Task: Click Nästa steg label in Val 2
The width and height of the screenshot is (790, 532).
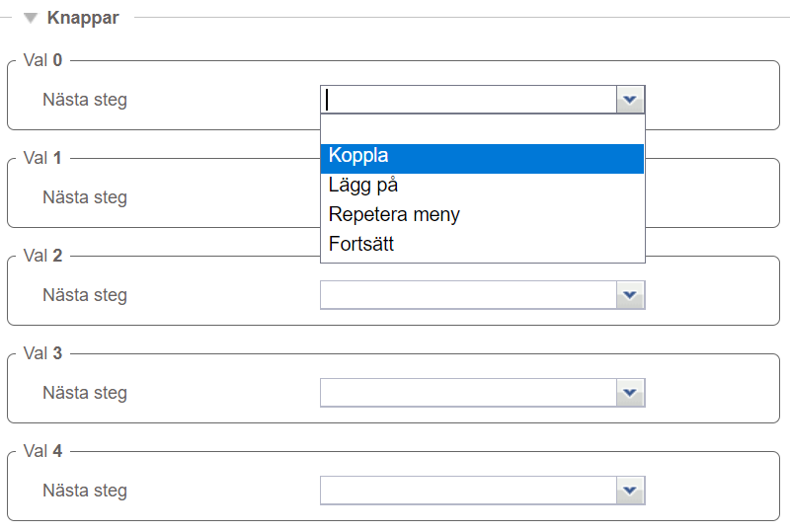Action: (x=85, y=295)
